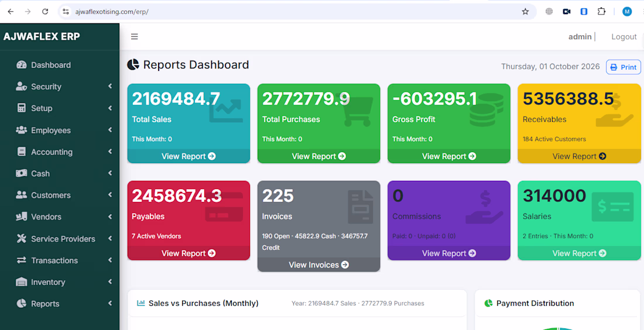
Task: Open the Inventory menu item
Action: coord(60,282)
